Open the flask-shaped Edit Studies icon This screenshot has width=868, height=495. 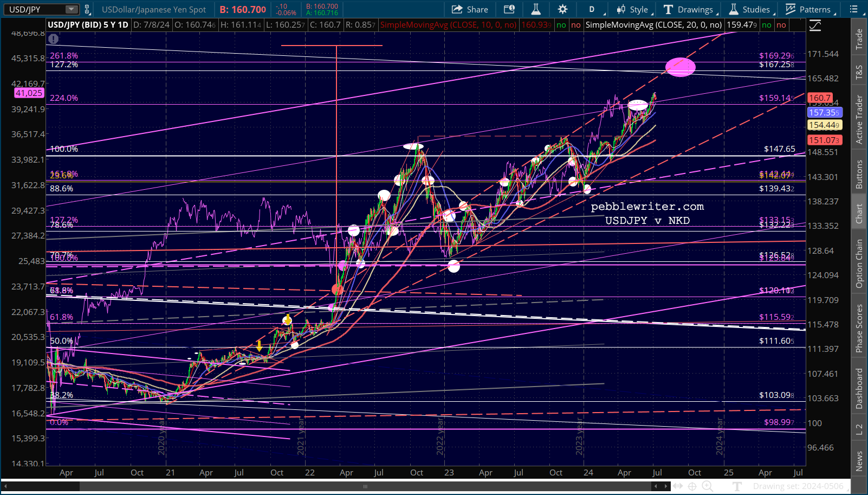(536, 9)
